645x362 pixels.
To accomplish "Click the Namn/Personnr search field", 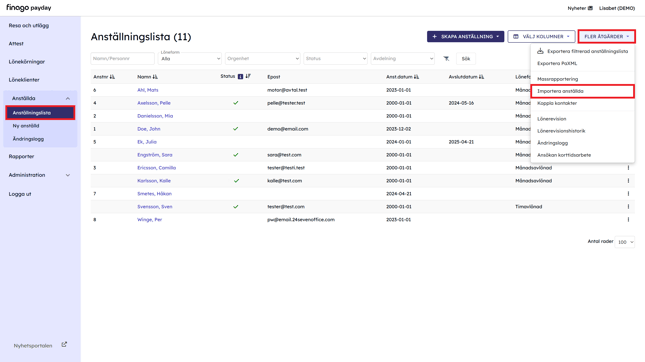I will pos(123,58).
